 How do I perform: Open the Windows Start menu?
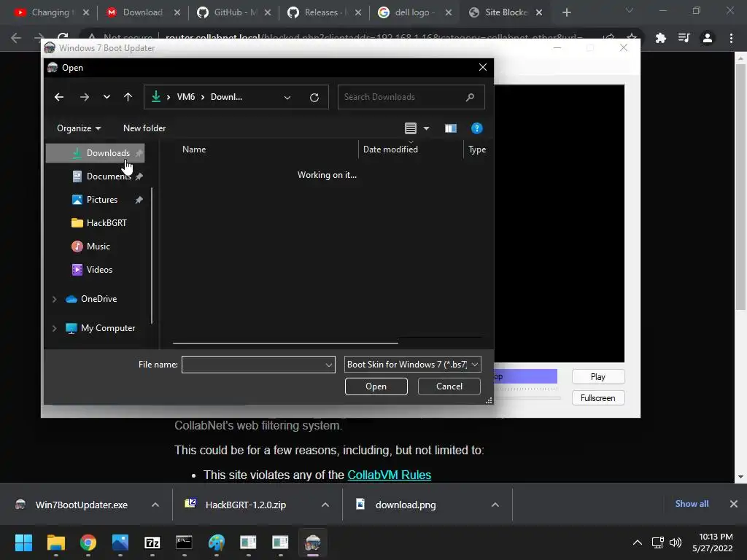click(x=23, y=542)
